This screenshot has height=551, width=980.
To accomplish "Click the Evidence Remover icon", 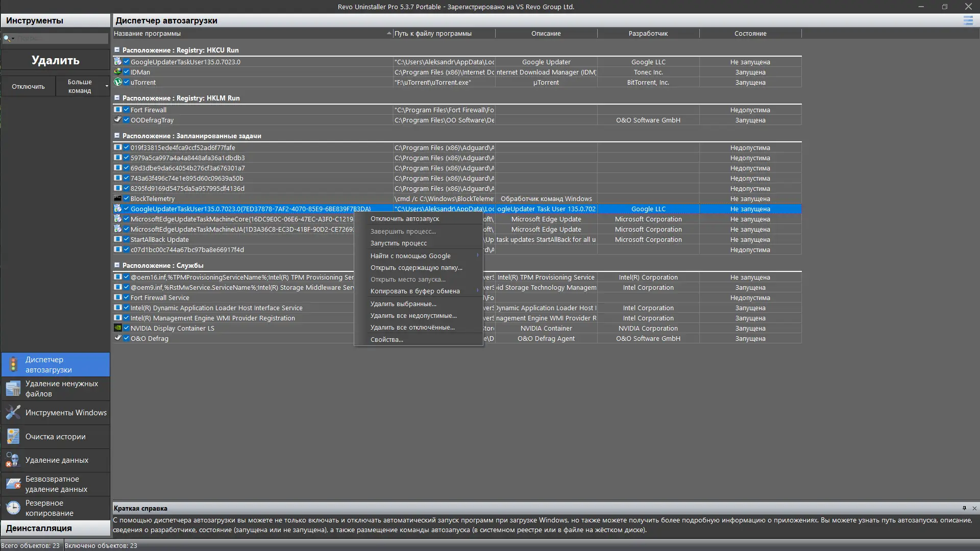I will [12, 460].
